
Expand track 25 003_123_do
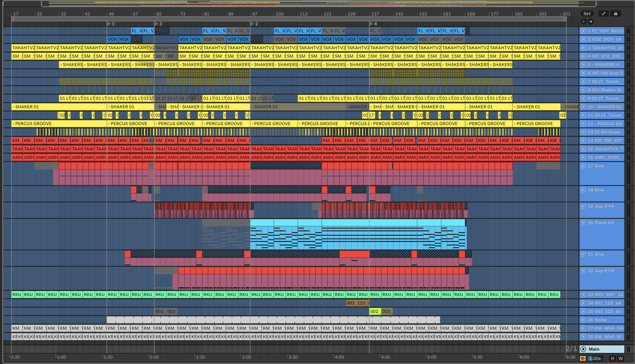coord(583,311)
